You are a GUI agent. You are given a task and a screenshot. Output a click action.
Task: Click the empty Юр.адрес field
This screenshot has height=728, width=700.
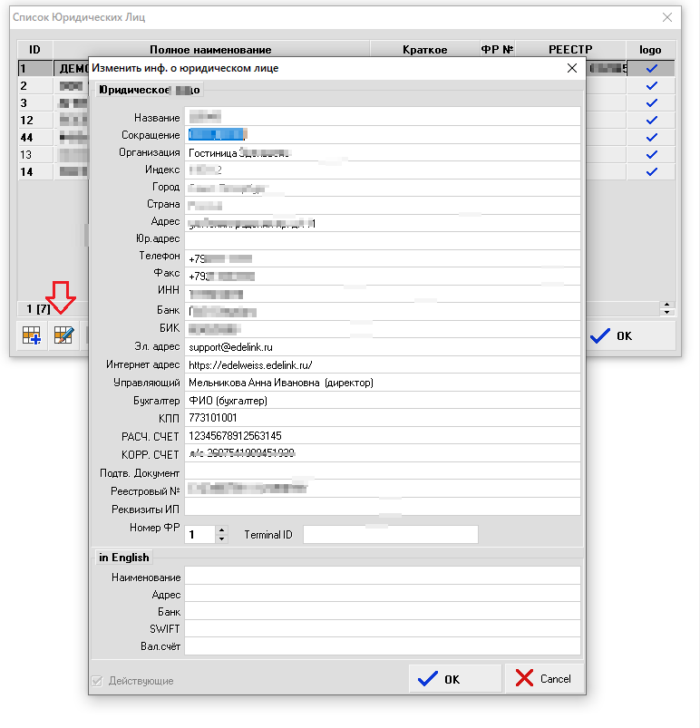click(383, 240)
